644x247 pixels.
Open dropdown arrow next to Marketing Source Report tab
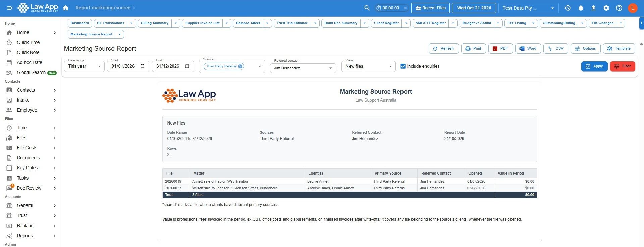coord(120,34)
